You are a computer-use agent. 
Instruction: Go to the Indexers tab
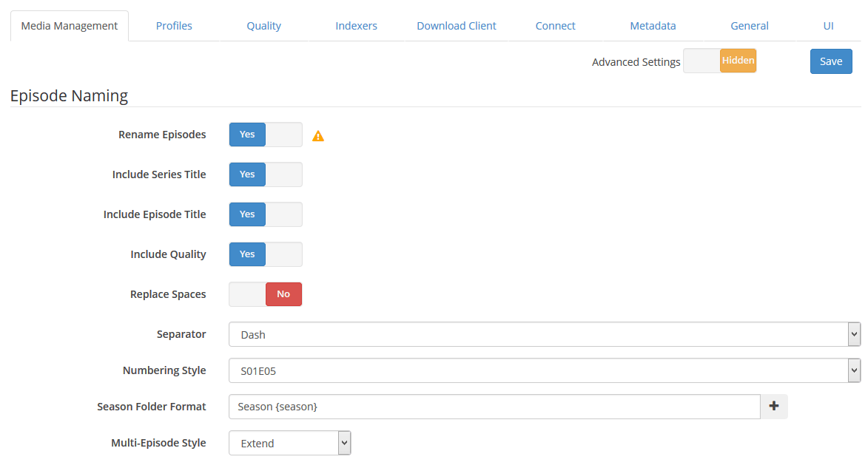tap(356, 26)
